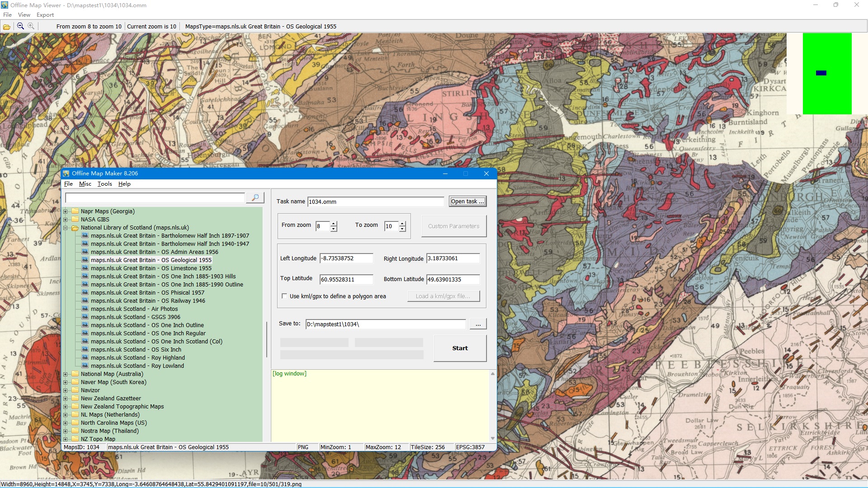The width and height of the screenshot is (868, 488).
Task: Select Scotland - Roy Lowland entry
Action: click(x=137, y=366)
